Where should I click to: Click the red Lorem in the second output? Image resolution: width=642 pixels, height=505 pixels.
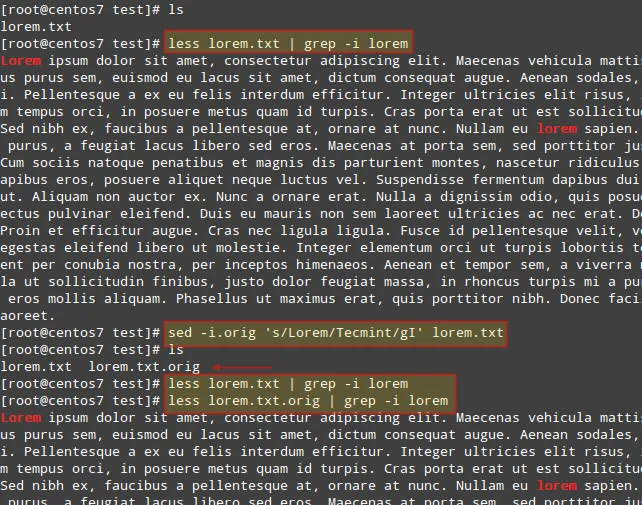point(21,418)
